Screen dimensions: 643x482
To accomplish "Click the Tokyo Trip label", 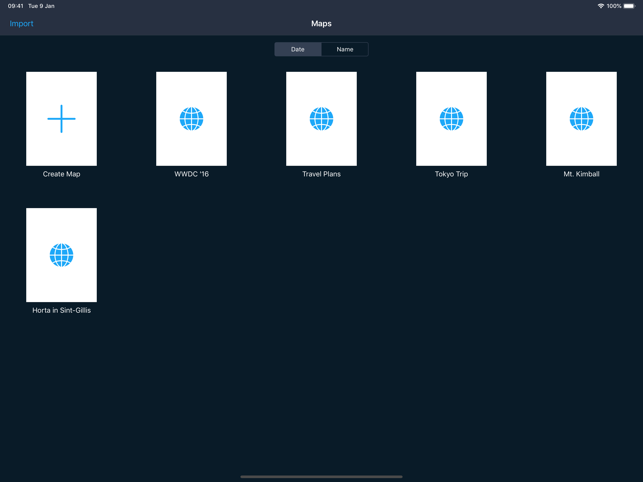I will point(451,174).
